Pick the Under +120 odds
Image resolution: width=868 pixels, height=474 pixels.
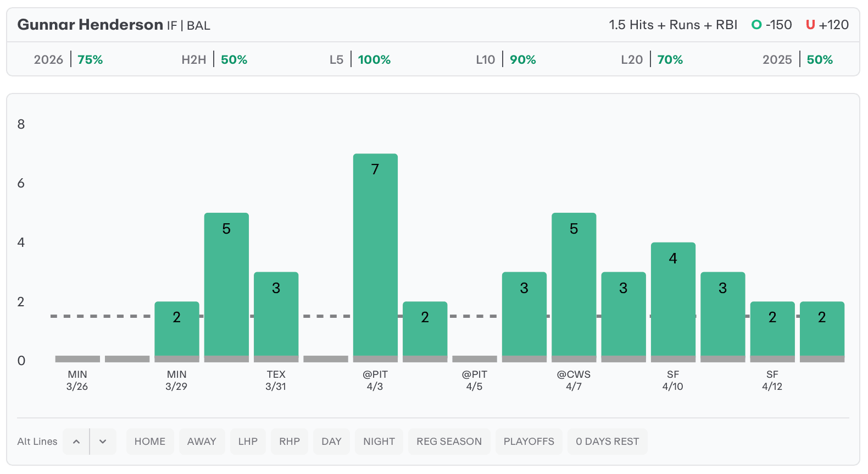coord(827,25)
